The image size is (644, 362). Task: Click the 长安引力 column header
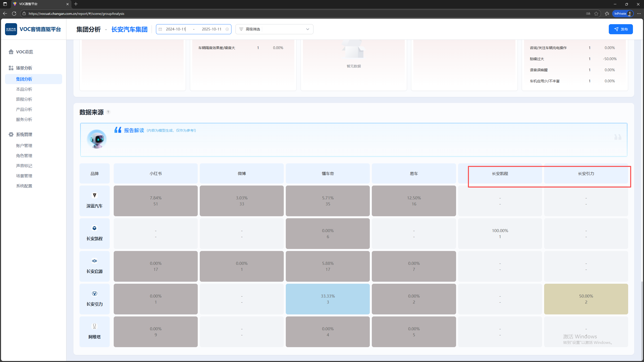(586, 173)
